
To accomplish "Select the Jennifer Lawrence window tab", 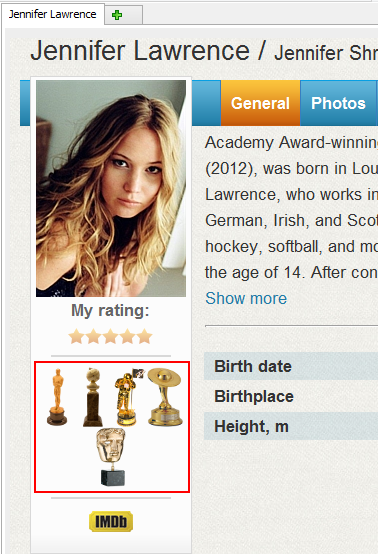I will (53, 14).
